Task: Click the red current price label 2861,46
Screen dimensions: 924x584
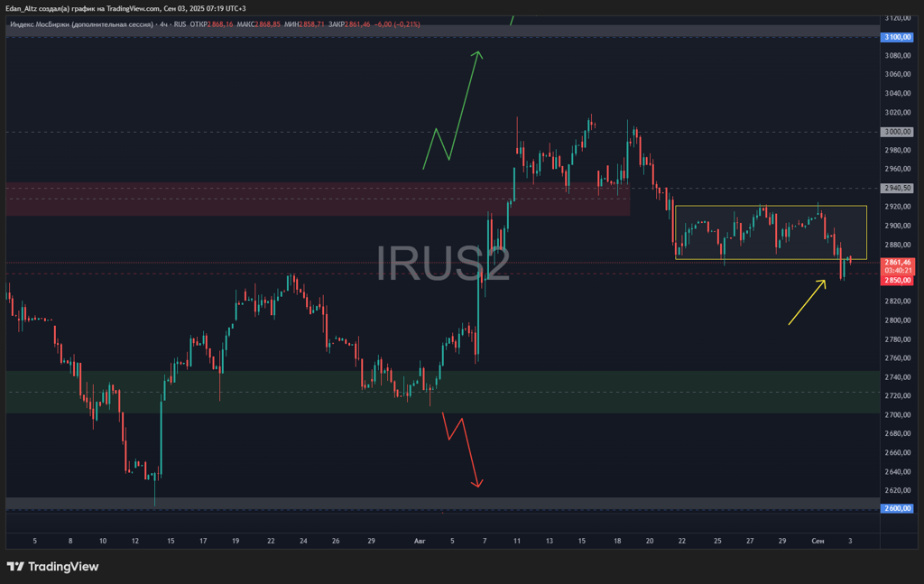Action: pyautogui.click(x=896, y=262)
